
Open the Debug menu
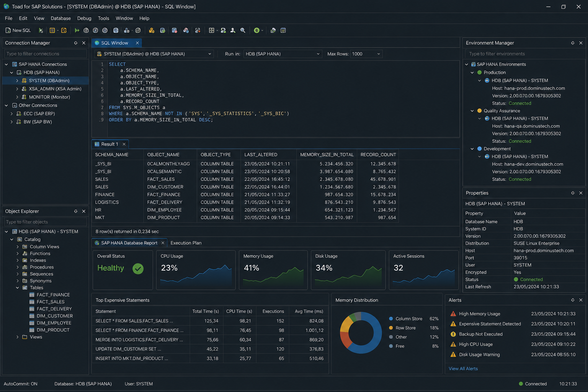[84, 18]
